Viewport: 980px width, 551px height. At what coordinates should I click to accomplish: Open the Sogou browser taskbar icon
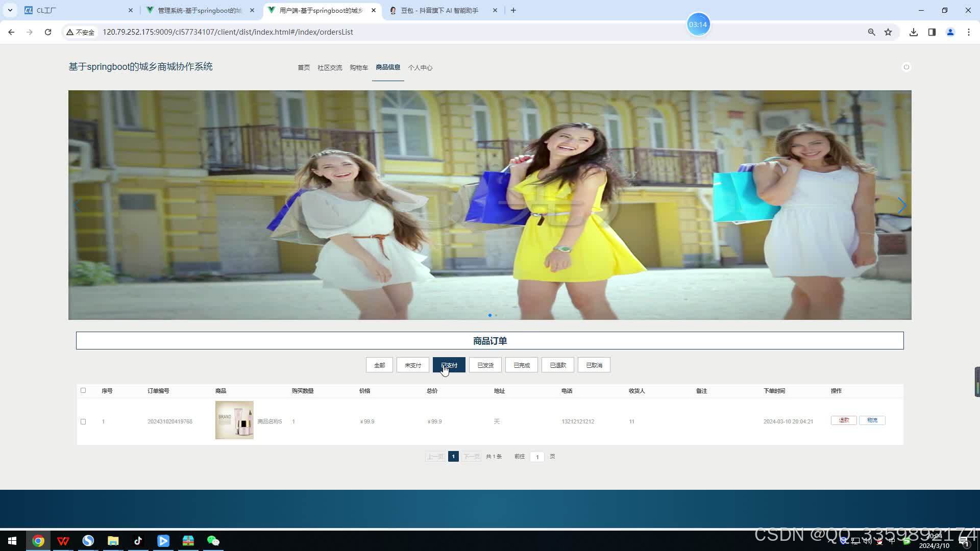click(88, 541)
